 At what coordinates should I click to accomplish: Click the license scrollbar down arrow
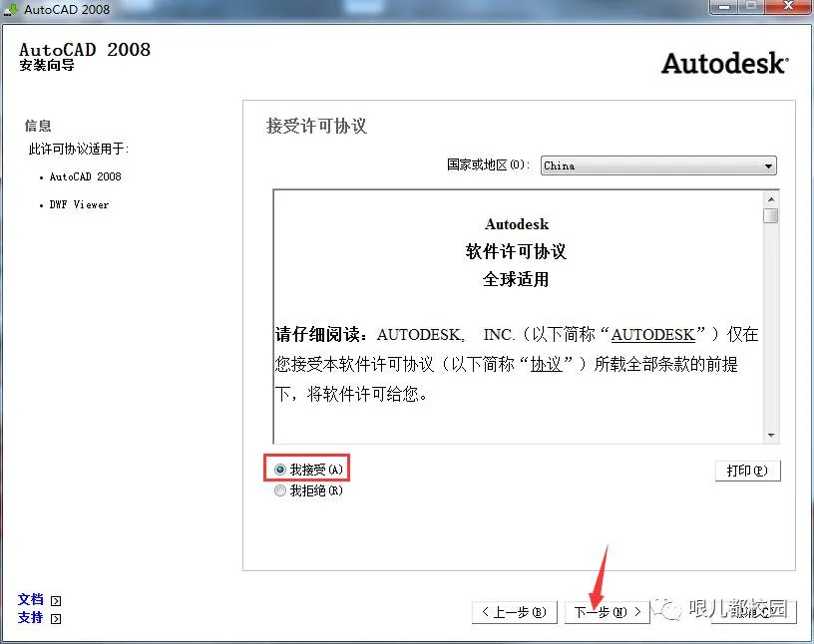tap(771, 435)
